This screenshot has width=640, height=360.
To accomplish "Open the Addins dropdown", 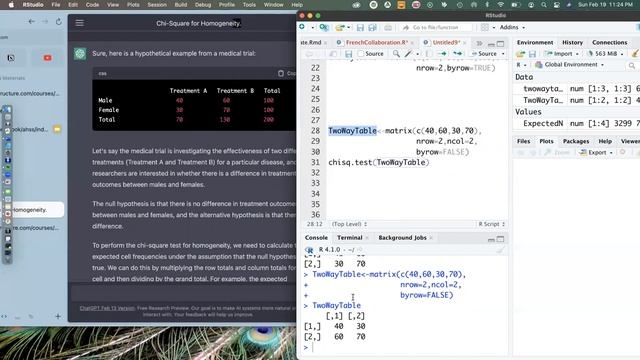I will pyautogui.click(x=512, y=27).
